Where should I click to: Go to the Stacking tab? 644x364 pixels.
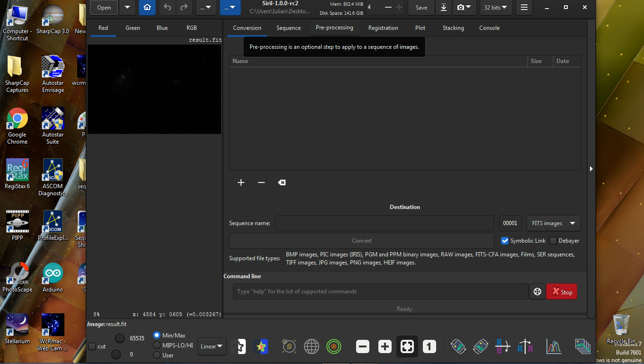point(453,28)
